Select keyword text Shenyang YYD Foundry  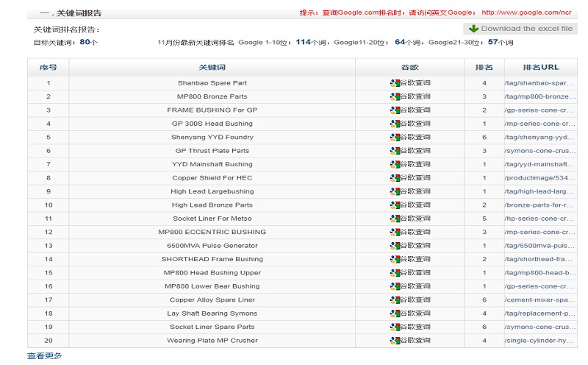[x=212, y=137]
